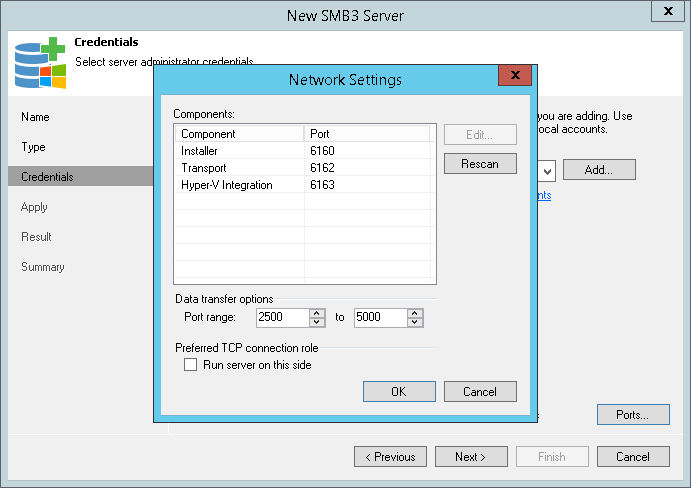This screenshot has height=488, width=691.
Task: Open the Ports settings button
Action: (633, 414)
